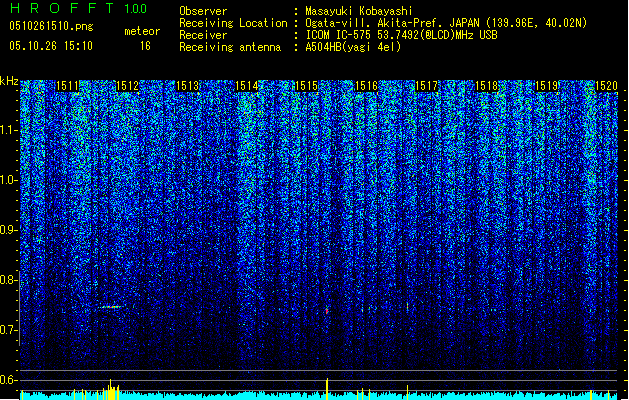Click the 1513 time marker
This screenshot has width=629, height=400.
(187, 86)
